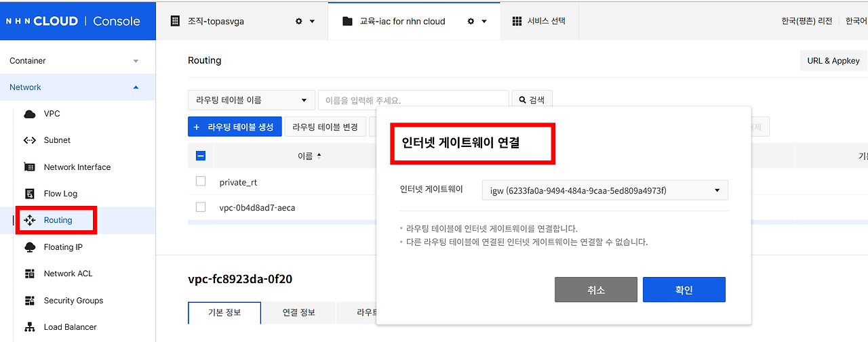Open the VPC cloud icon
The image size is (868, 342).
click(x=30, y=114)
